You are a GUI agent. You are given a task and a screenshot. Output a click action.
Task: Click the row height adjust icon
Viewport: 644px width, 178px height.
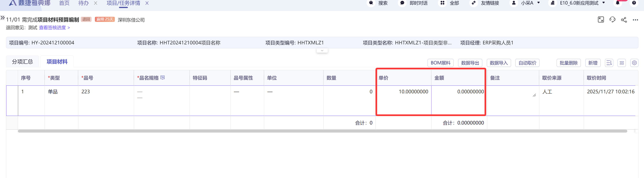(609, 63)
